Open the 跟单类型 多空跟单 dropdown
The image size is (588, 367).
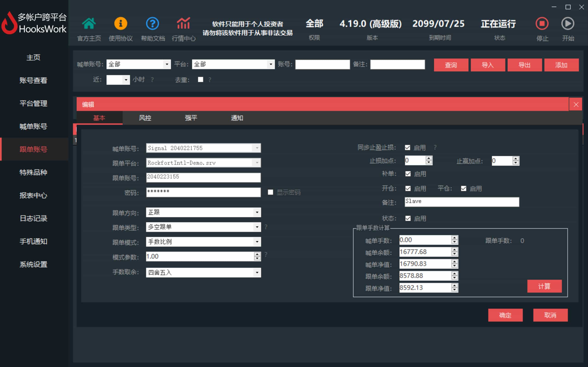[x=203, y=227]
